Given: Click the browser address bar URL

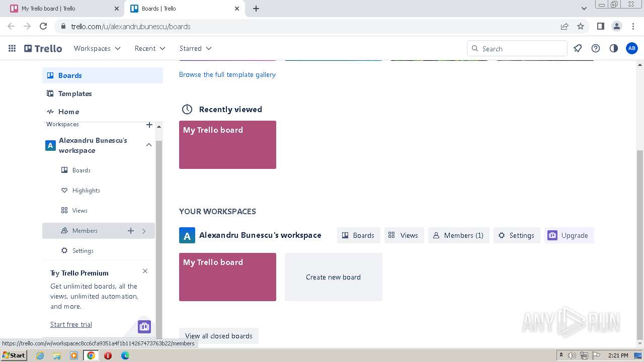Looking at the screenshot, I should (x=131, y=27).
